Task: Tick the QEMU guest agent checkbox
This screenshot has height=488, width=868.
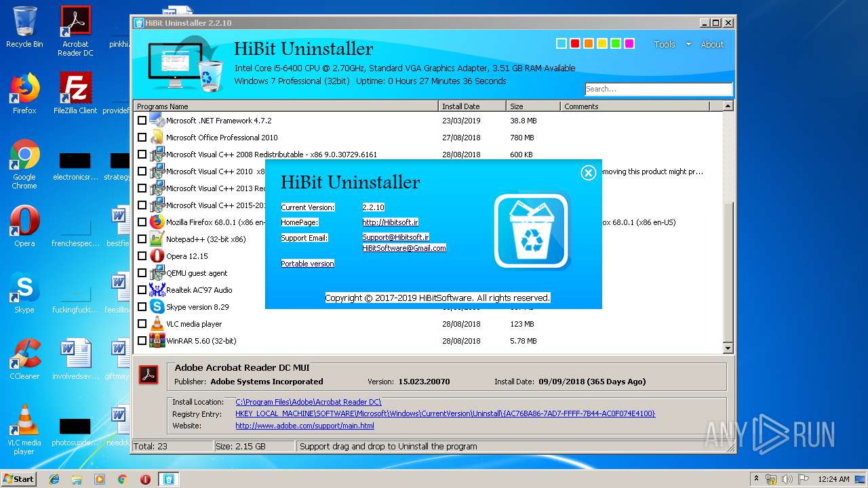Action: coord(142,272)
